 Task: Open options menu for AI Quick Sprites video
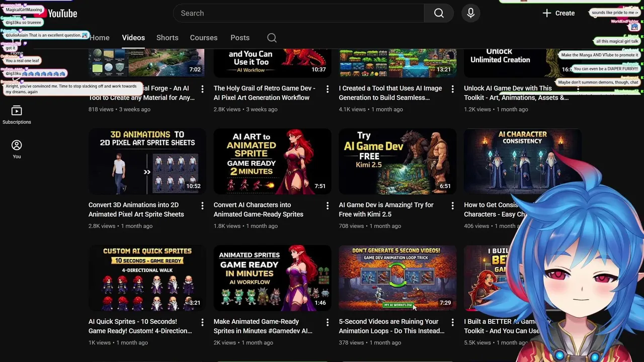tap(202, 322)
